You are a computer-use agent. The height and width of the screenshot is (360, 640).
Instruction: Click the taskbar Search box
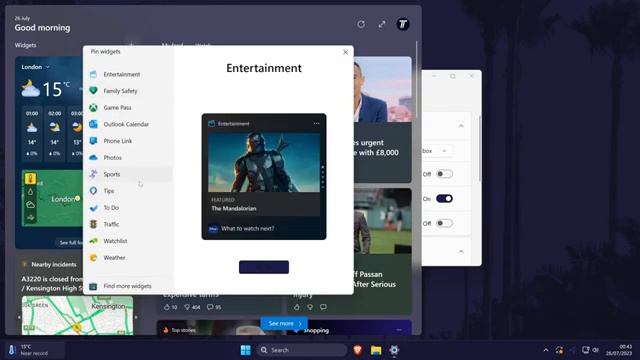pos(302,350)
